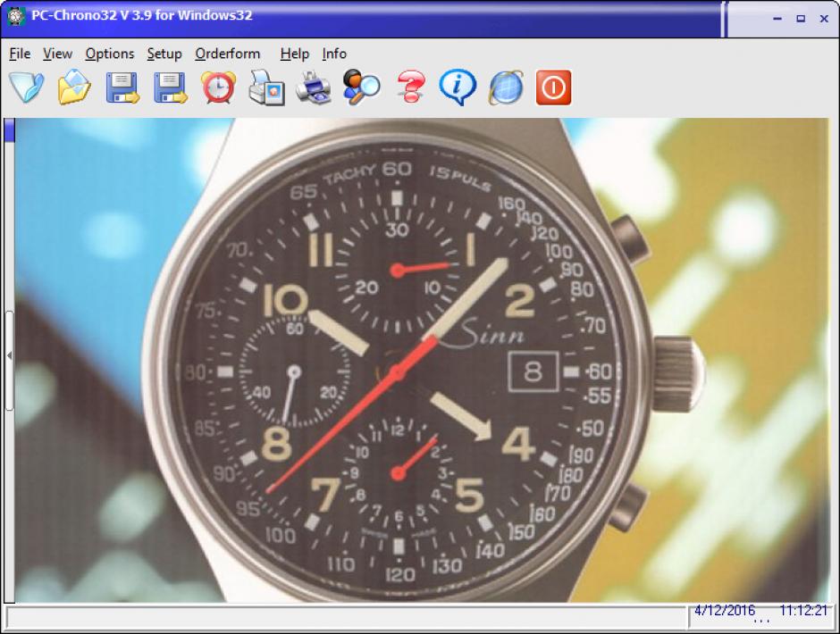Screen dimensions: 840x634
Task: Click the blue open folder toolbar icon
Action: point(26,87)
